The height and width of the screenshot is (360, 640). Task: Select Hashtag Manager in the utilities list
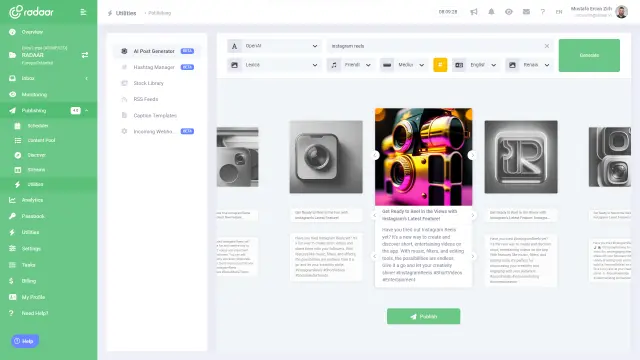click(157, 67)
